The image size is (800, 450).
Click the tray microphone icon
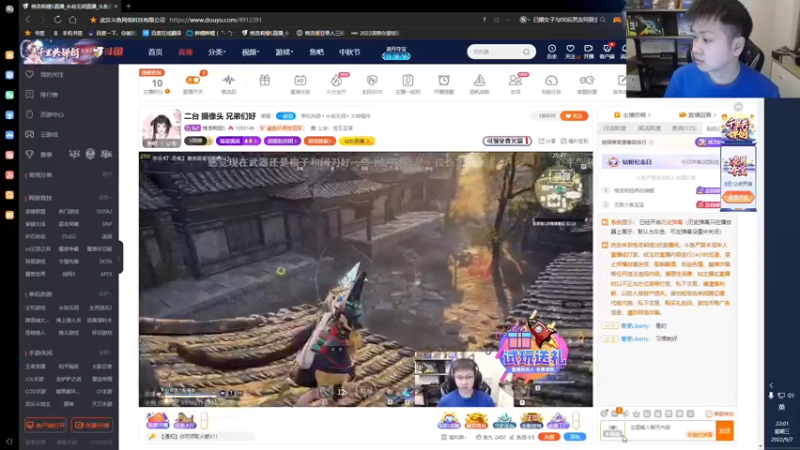(x=771, y=395)
